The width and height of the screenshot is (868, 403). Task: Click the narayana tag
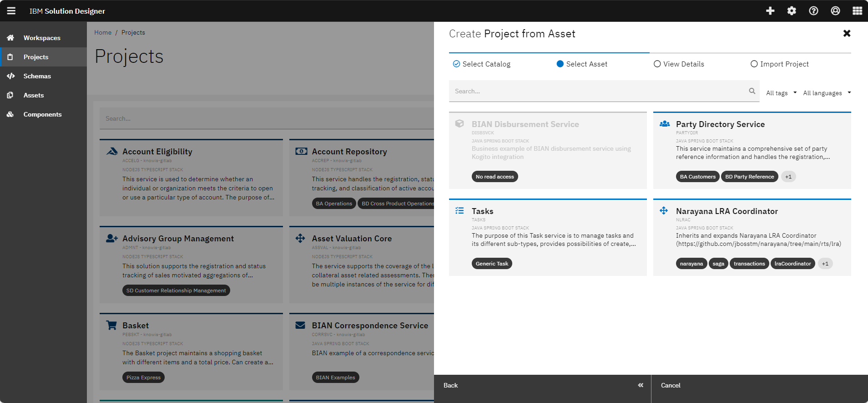click(691, 264)
